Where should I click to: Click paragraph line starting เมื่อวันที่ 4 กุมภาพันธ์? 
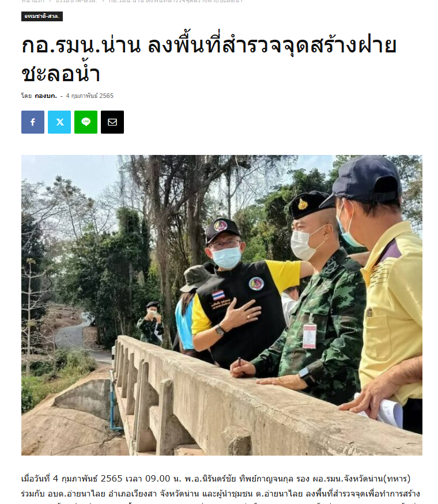click(x=216, y=479)
